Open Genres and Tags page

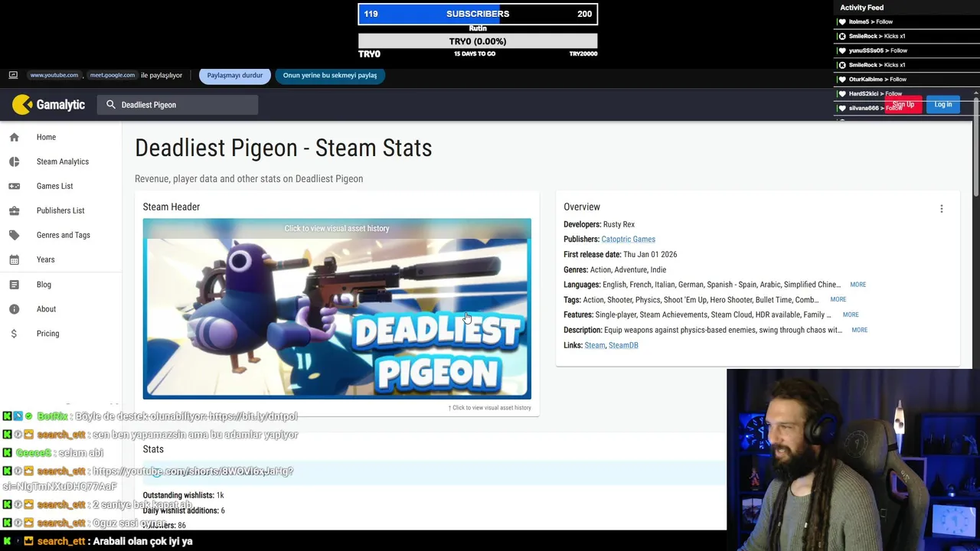64,235
